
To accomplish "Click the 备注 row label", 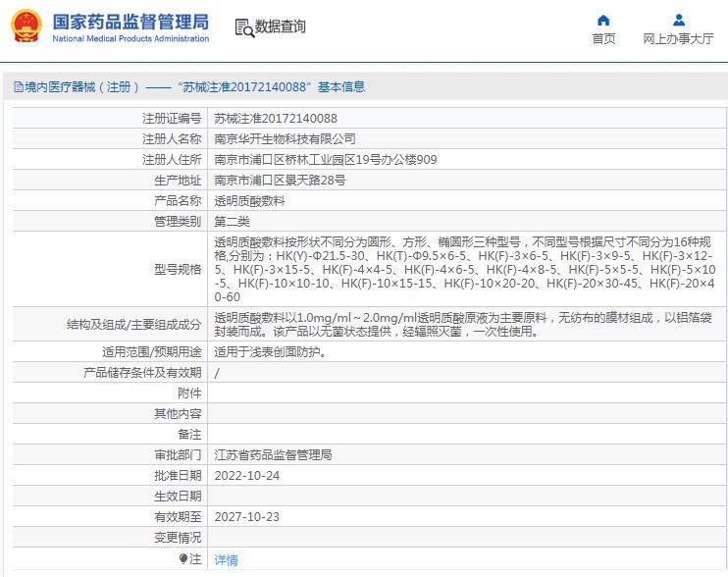I will (189, 435).
